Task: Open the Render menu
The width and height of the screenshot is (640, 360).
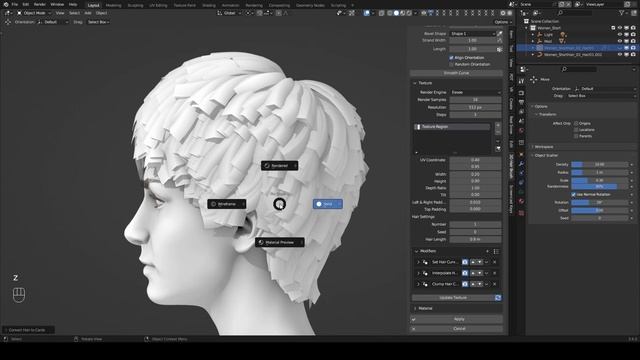Action: pos(40,4)
